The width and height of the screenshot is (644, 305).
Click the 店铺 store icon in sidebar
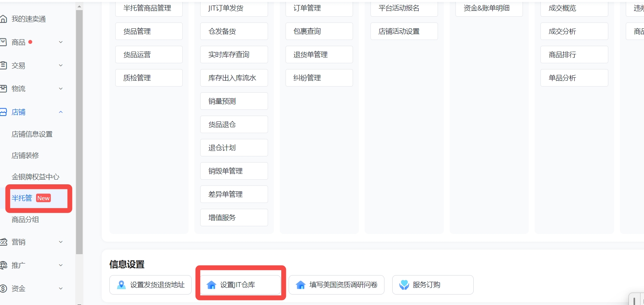point(3,112)
